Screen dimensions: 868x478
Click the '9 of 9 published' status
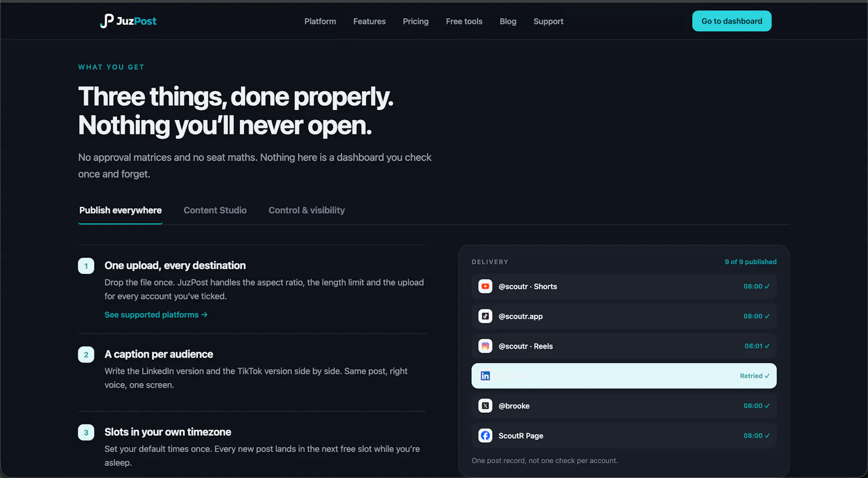pyautogui.click(x=751, y=262)
